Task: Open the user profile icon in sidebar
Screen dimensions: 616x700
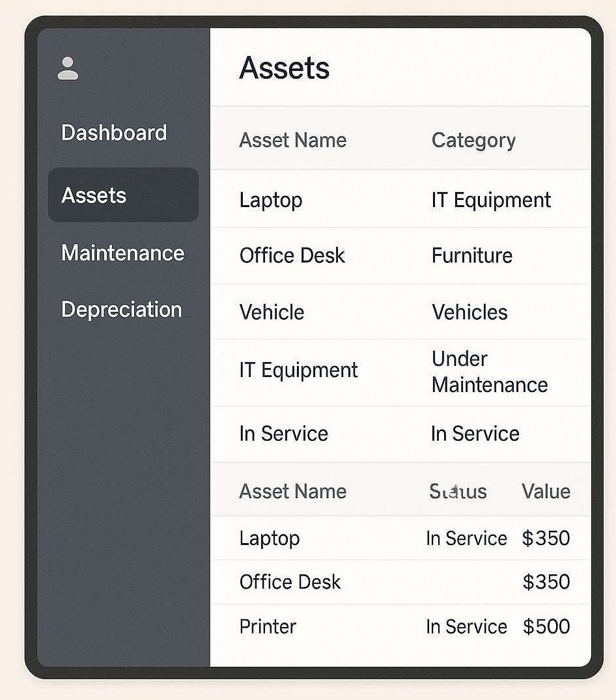Action: [68, 68]
